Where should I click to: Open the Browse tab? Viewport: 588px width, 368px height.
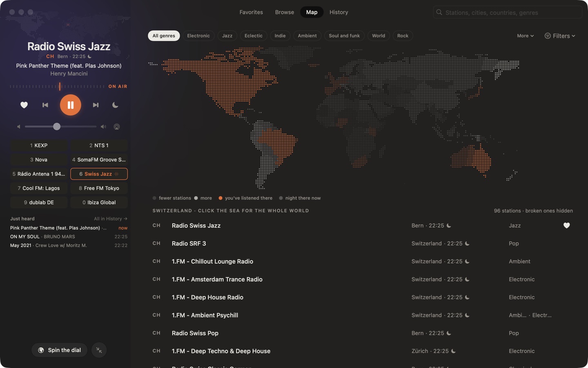click(285, 12)
